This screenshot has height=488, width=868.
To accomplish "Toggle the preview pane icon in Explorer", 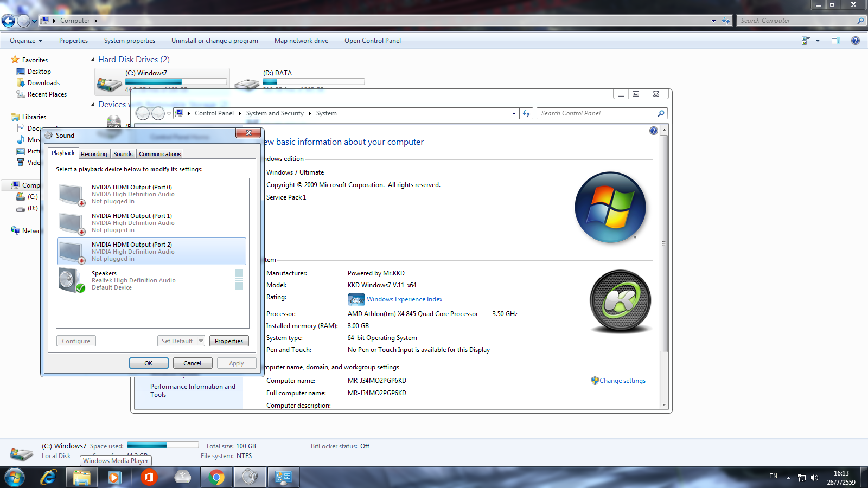I will tap(835, 41).
